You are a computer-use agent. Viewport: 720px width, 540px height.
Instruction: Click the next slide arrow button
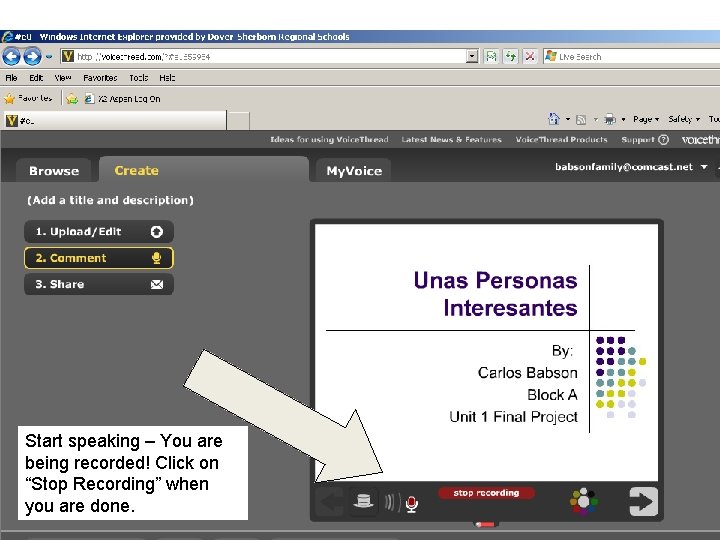(643, 501)
